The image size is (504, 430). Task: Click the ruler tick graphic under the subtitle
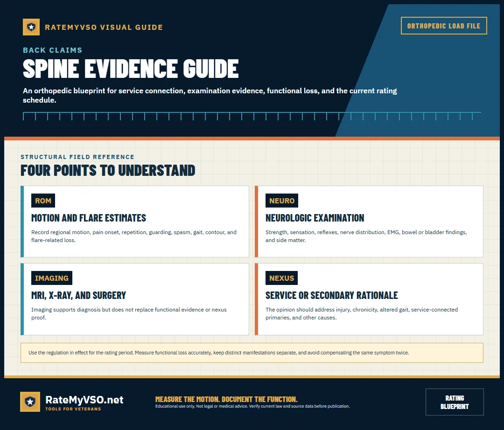click(252, 116)
